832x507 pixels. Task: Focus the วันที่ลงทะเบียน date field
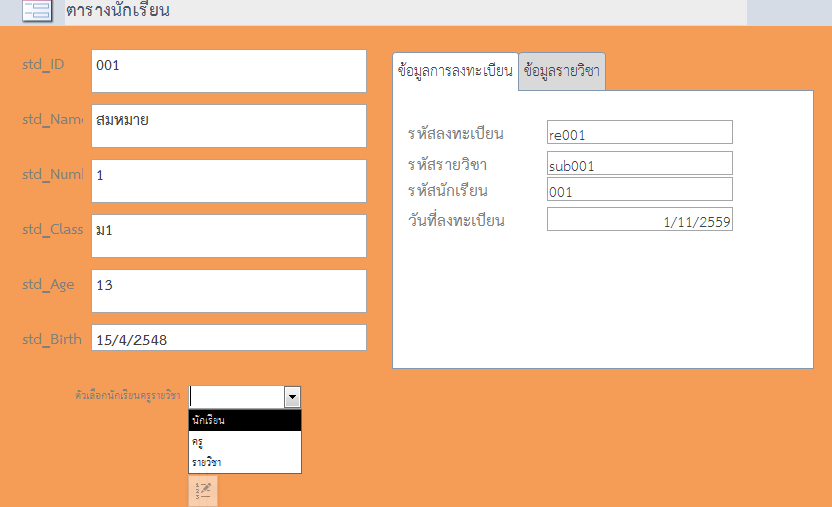(639, 220)
